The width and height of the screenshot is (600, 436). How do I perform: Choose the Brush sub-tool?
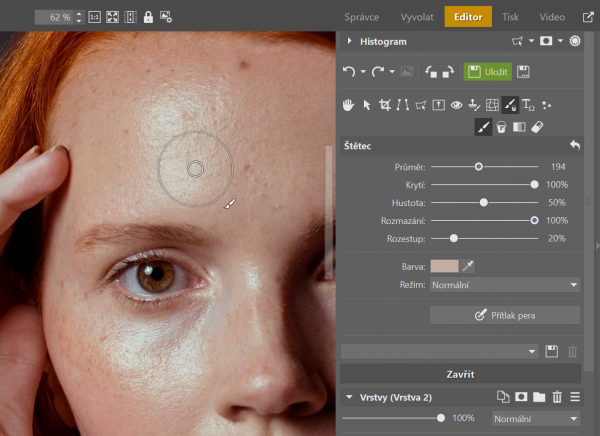coord(483,127)
